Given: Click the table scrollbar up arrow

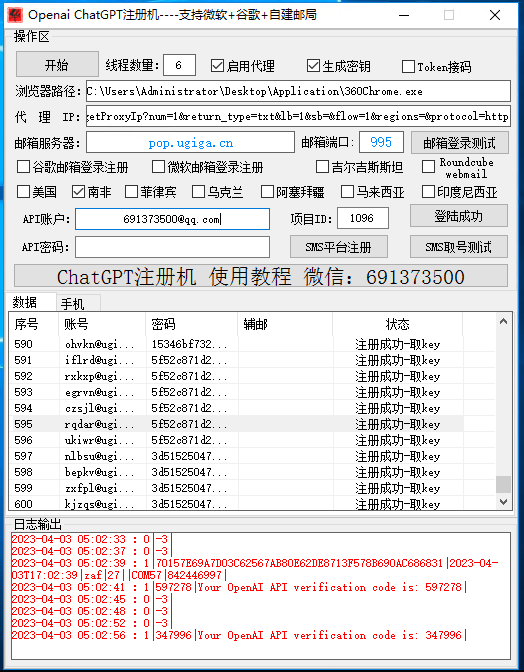Looking at the screenshot, I should coord(503,321).
